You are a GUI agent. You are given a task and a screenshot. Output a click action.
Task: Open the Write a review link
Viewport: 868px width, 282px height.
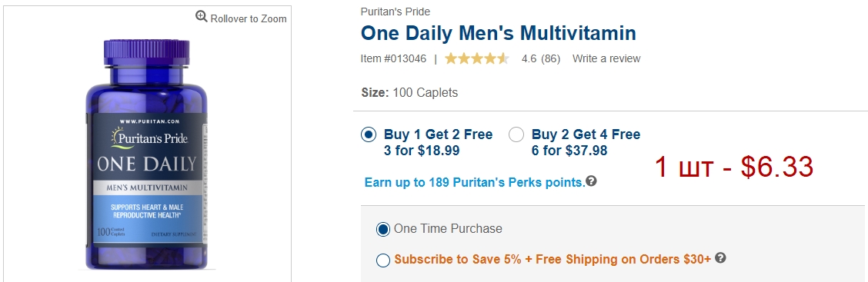coord(606,58)
